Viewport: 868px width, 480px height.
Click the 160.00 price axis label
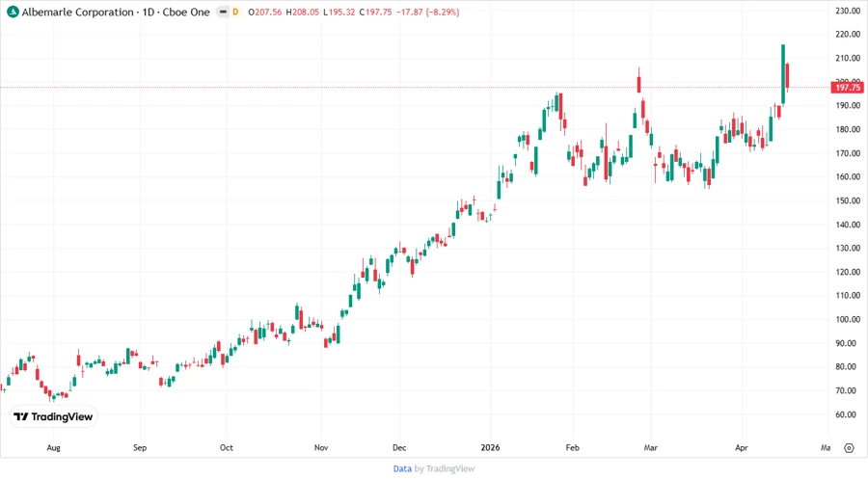click(848, 177)
